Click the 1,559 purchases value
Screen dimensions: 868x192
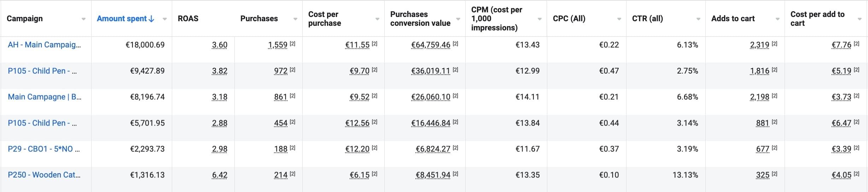(x=278, y=45)
